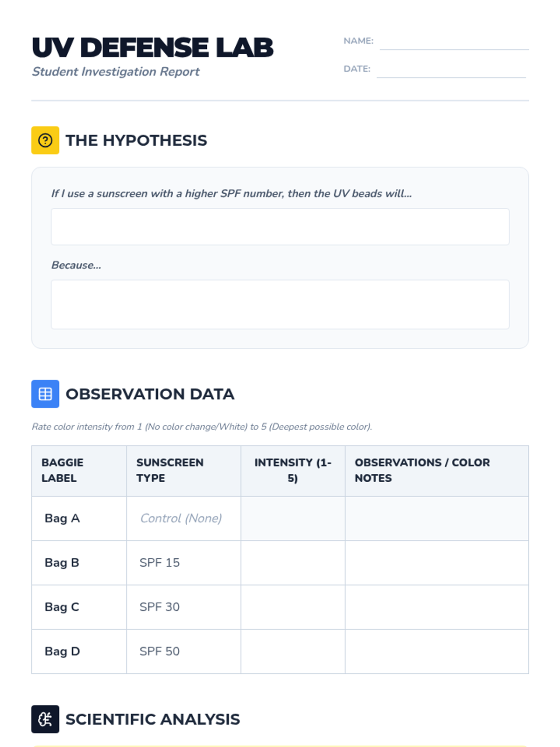Select the Bag D intensity cell
Viewport: 560px width, 747px height.
coord(293,651)
